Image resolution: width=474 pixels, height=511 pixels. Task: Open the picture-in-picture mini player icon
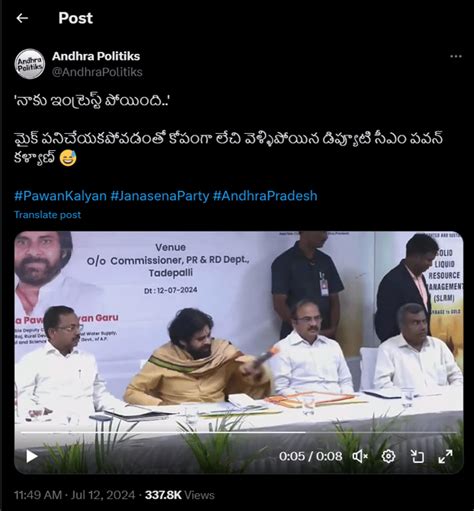coord(417,456)
